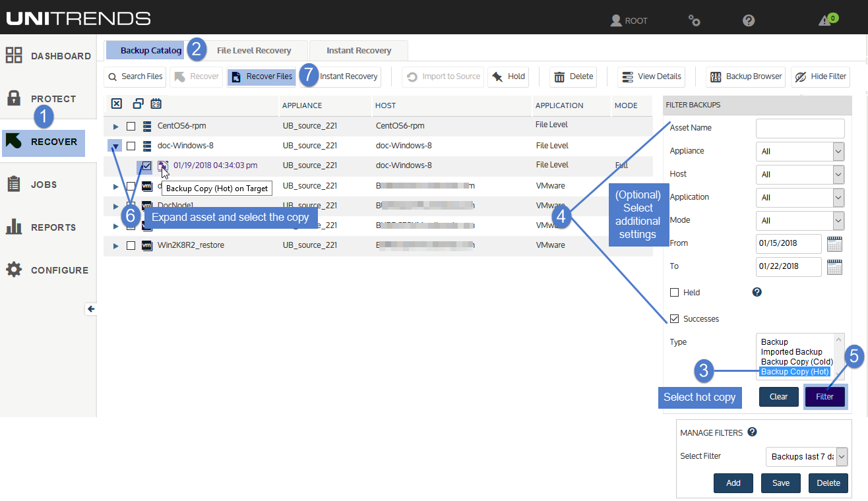Viewport: 868px width, 501px height.
Task: Open the ROOT user menu
Action: click(x=629, y=20)
